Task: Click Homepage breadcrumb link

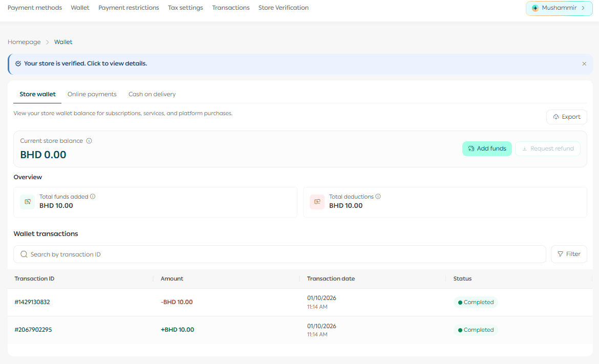Action: 24,42
